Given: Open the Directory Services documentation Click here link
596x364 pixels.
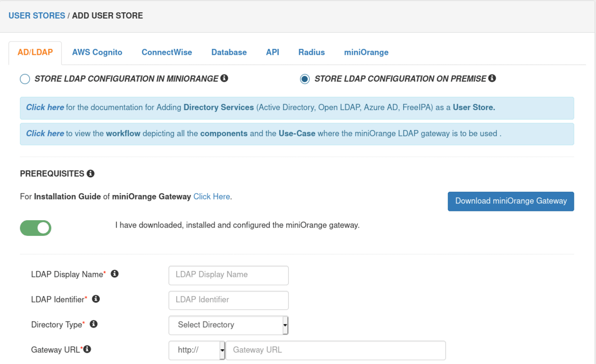Looking at the screenshot, I should 45,108.
